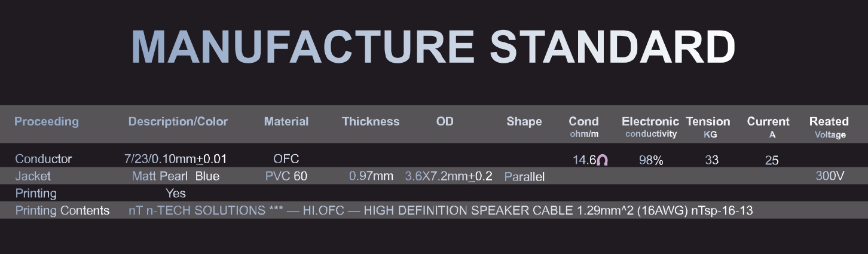Click the Shape column header
Screen dimensions: 868x254
click(x=524, y=121)
